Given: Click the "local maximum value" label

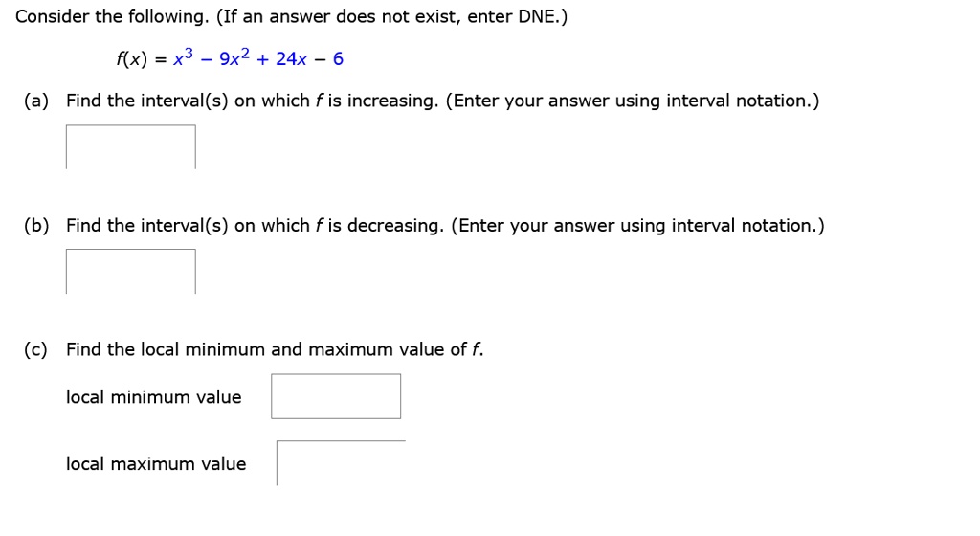Looking at the screenshot, I should 156,464.
